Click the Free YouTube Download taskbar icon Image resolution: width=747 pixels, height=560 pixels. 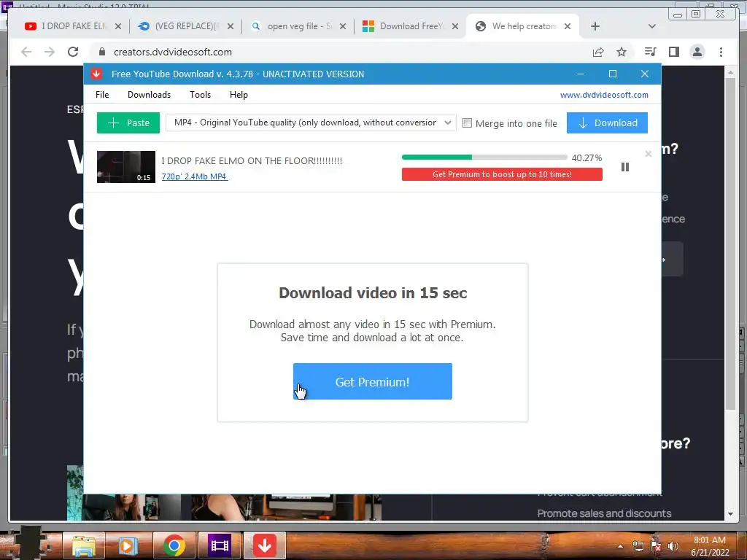[x=264, y=545]
